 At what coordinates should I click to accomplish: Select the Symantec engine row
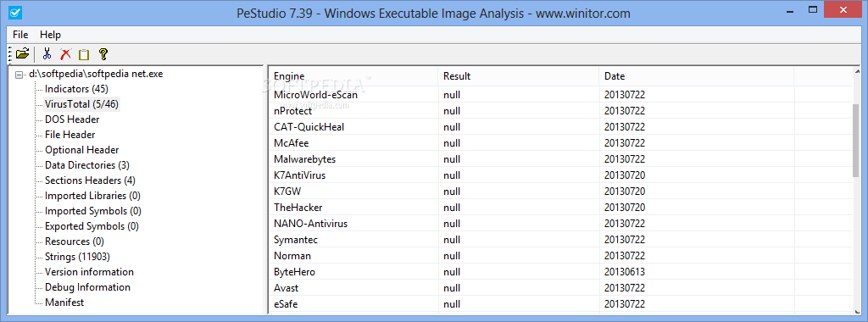click(x=560, y=240)
